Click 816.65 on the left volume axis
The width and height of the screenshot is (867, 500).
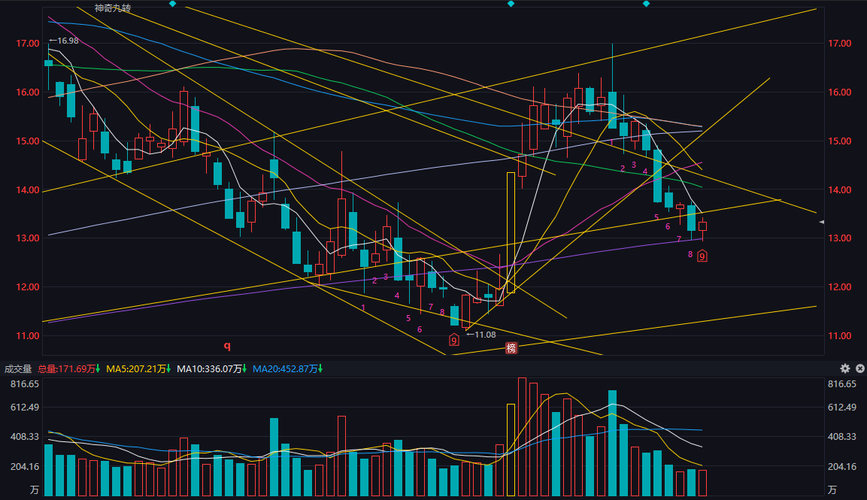[25, 384]
